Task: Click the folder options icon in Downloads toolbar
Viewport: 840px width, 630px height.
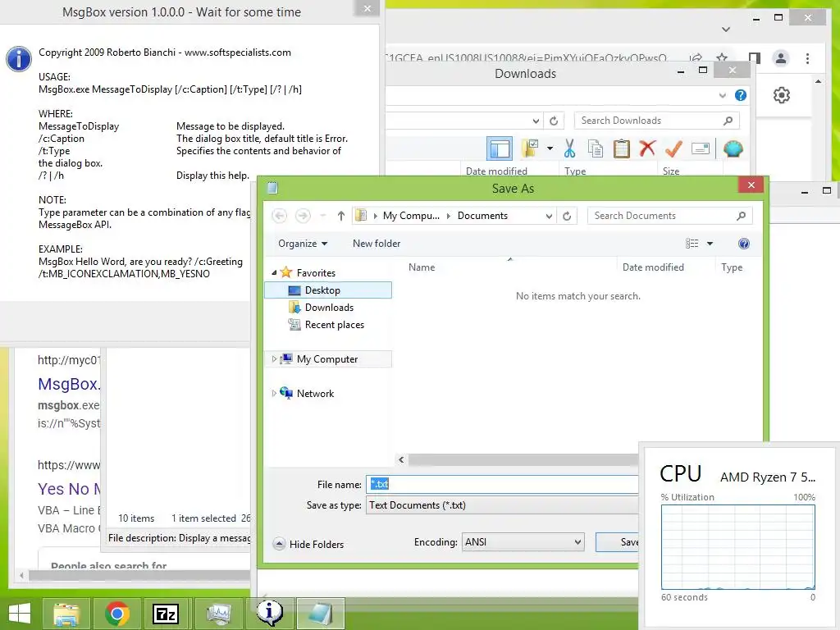Action: coord(531,148)
